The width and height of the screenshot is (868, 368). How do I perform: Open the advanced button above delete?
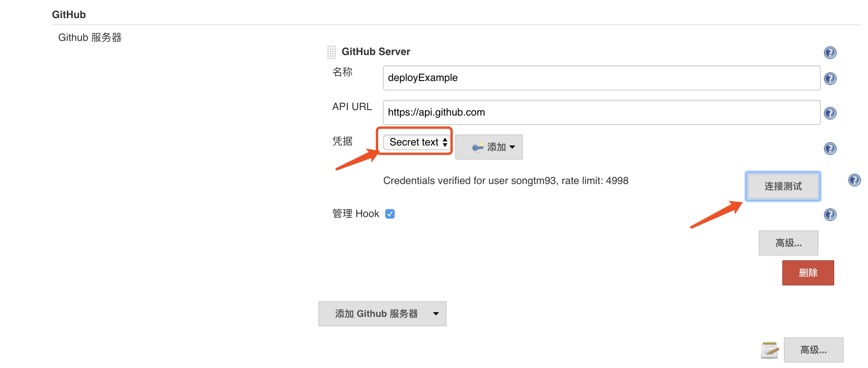pyautogui.click(x=788, y=243)
